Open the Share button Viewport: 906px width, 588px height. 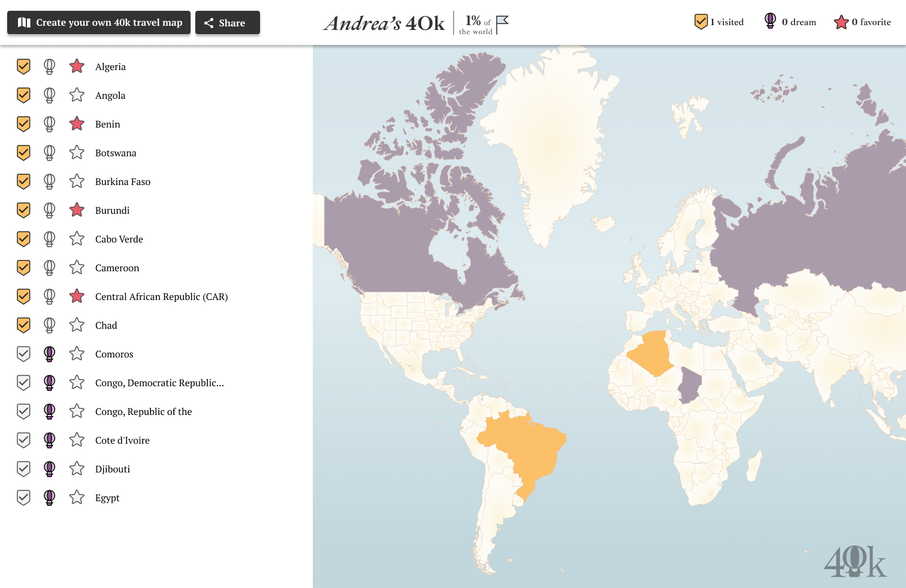click(228, 22)
